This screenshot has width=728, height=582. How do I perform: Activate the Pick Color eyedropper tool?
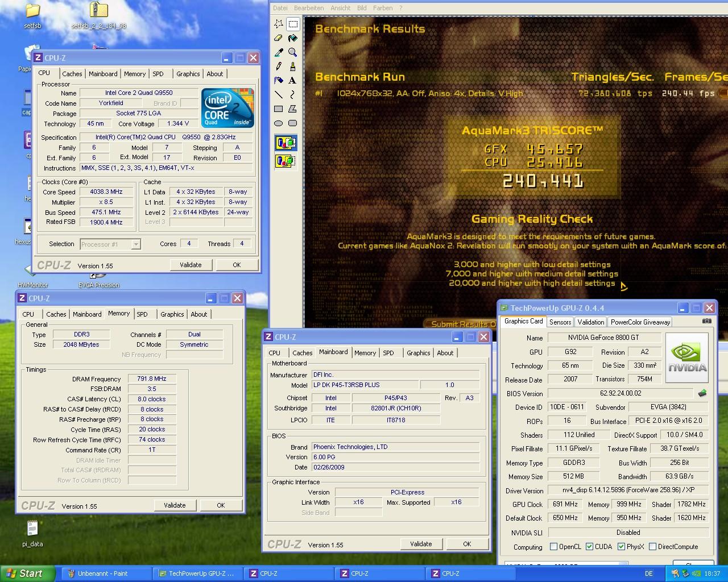click(x=279, y=52)
